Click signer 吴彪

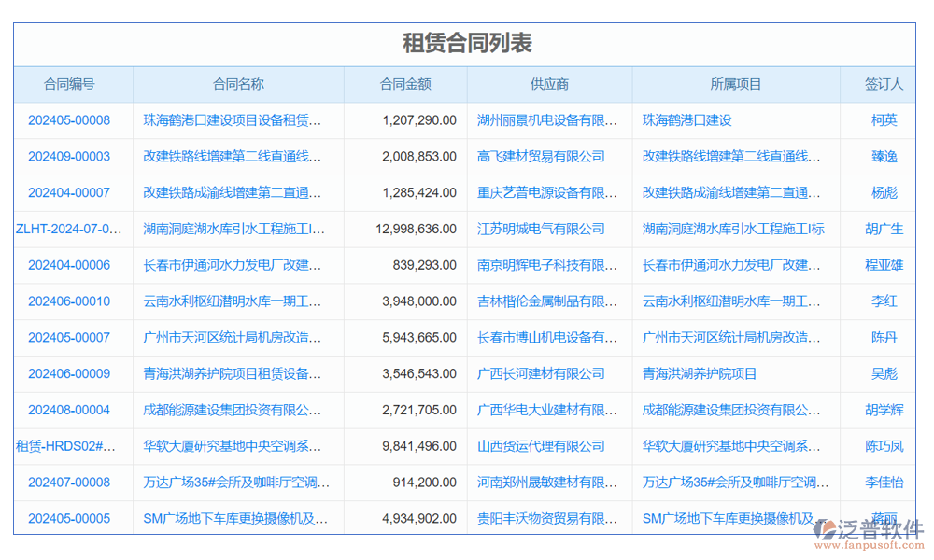[x=884, y=373]
